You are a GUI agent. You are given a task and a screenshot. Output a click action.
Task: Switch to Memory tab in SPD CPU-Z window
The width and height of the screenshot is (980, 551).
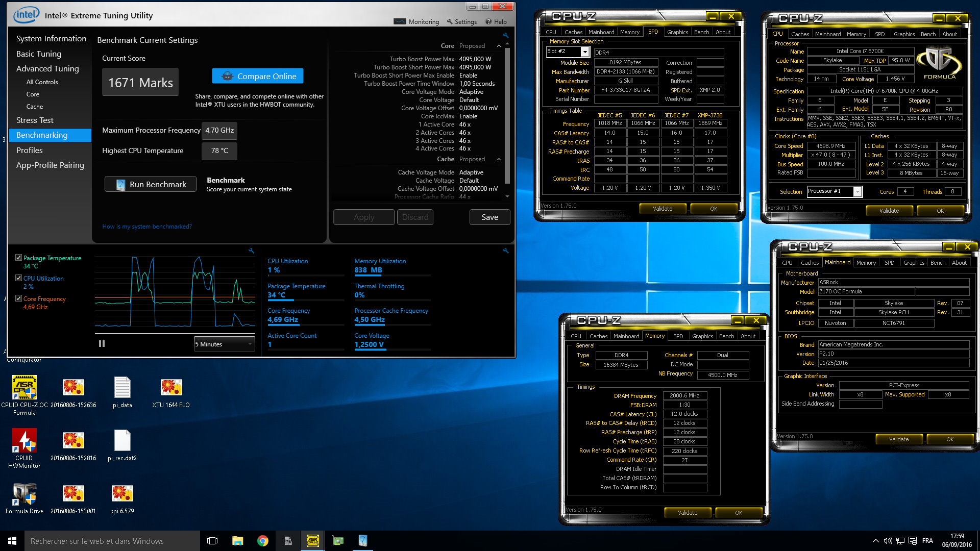pos(630,32)
